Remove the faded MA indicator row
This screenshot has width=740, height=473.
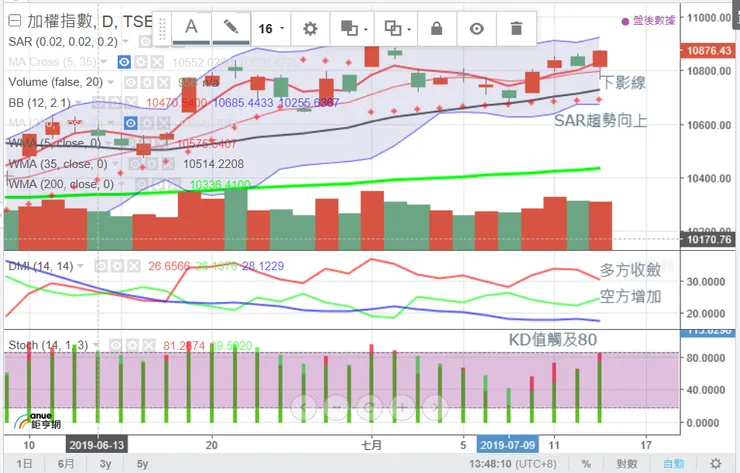pos(163,123)
